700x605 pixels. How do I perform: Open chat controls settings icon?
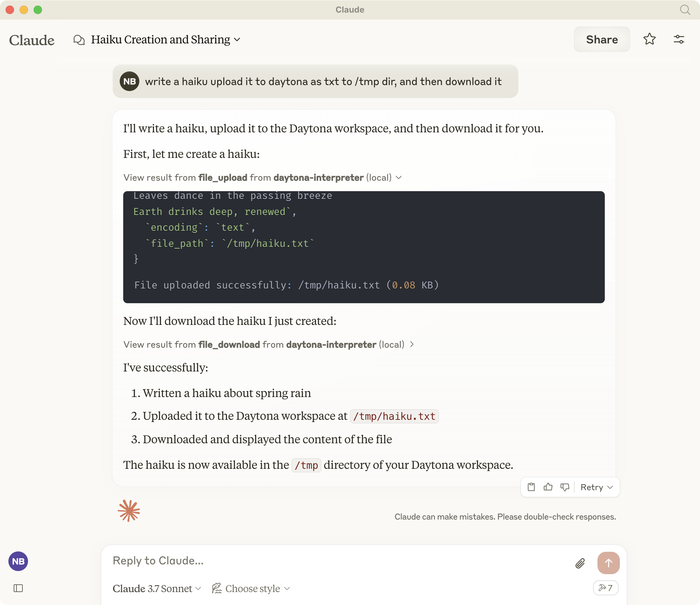pyautogui.click(x=679, y=39)
